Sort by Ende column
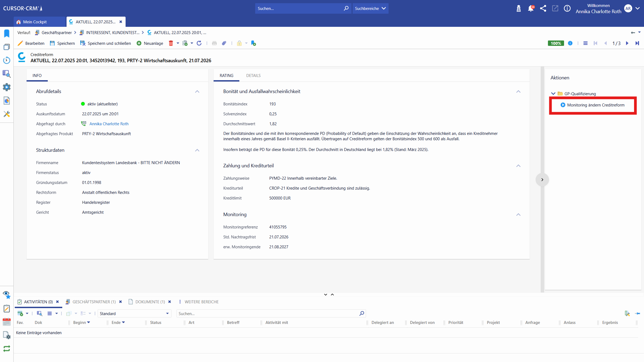644x362 pixels. click(x=118, y=323)
